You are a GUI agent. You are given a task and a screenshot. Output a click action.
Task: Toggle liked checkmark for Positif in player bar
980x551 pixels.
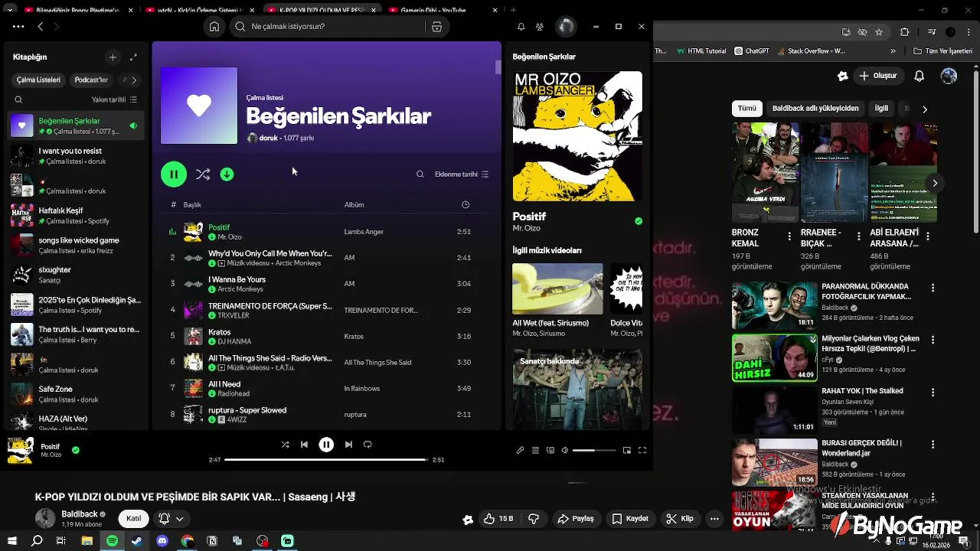click(75, 450)
